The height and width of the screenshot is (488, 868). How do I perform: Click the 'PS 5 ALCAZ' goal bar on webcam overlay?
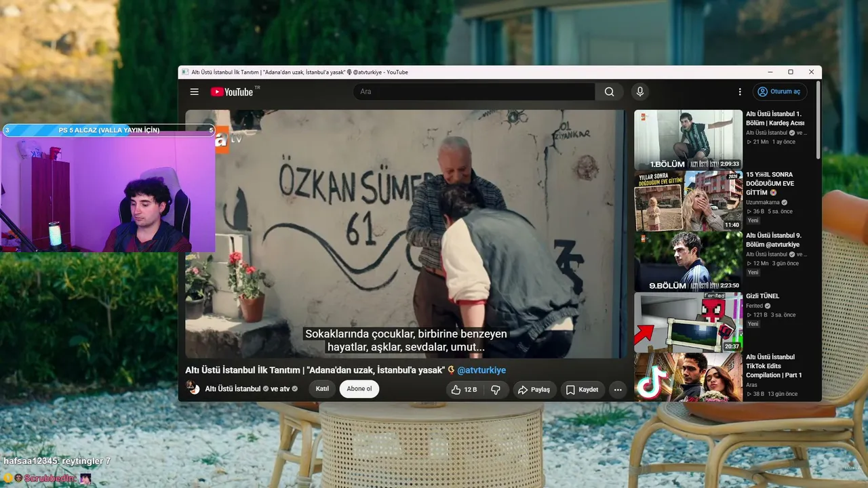pyautogui.click(x=108, y=130)
